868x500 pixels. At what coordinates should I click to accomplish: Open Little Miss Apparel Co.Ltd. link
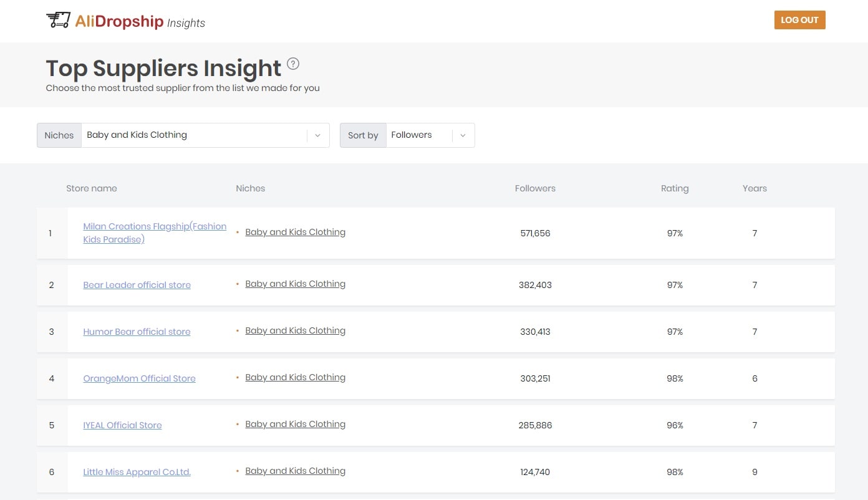137,472
